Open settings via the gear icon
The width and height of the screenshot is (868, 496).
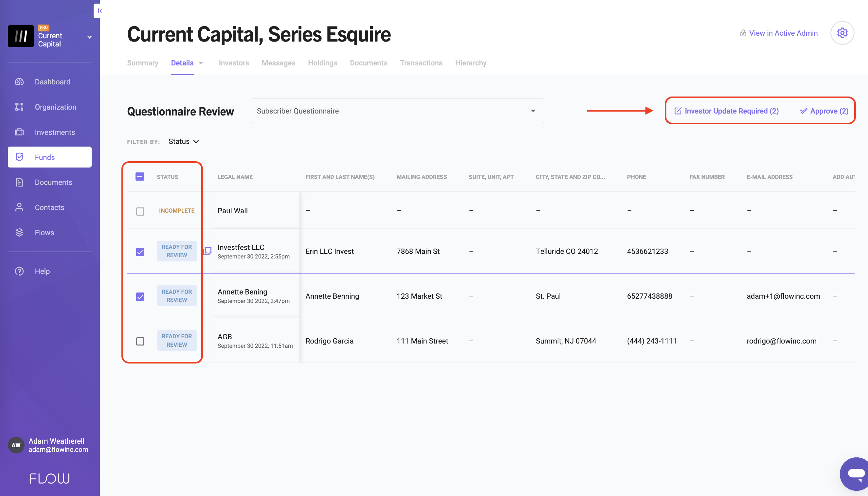coord(842,33)
